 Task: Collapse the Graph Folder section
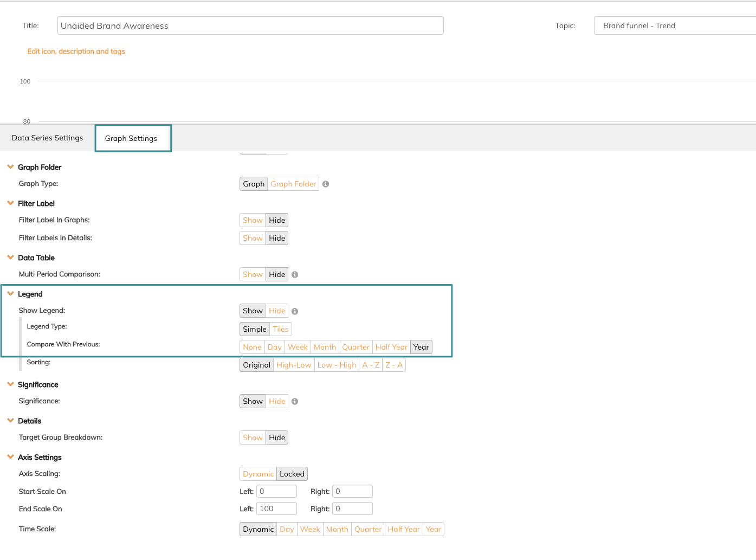(10, 167)
